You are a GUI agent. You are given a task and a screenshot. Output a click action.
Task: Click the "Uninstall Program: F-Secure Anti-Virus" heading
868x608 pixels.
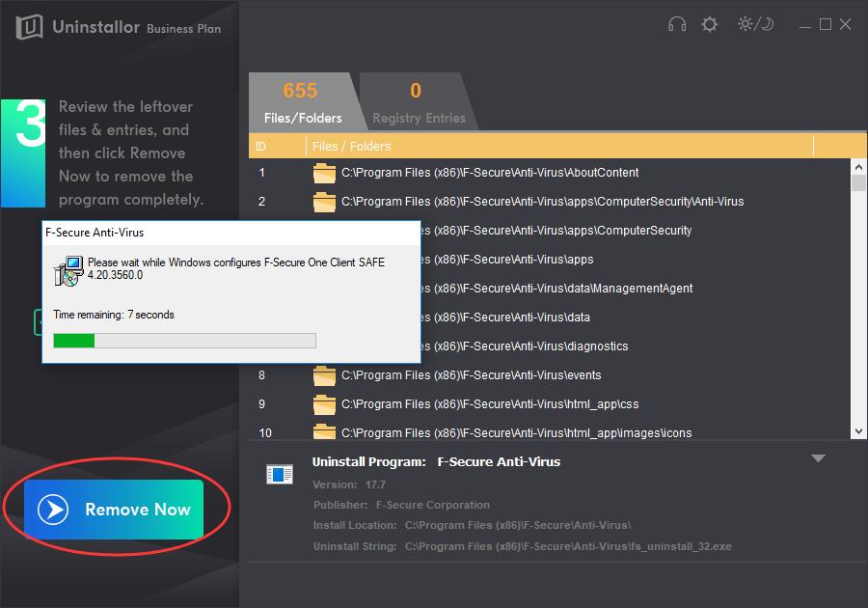point(436,462)
